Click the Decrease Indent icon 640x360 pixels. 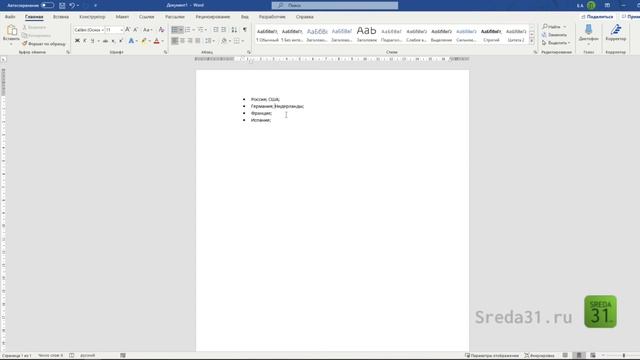216,30
